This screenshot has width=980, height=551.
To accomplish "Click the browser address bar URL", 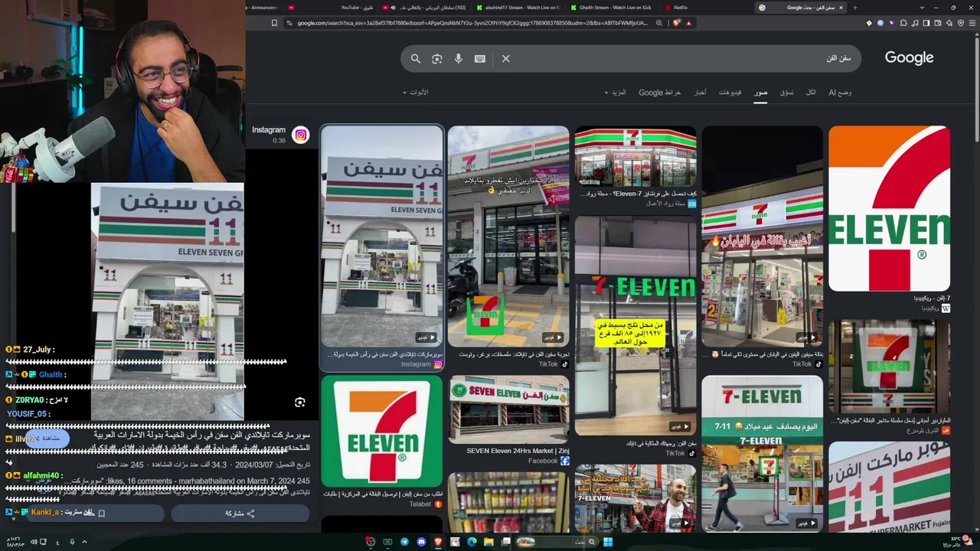I will click(471, 23).
